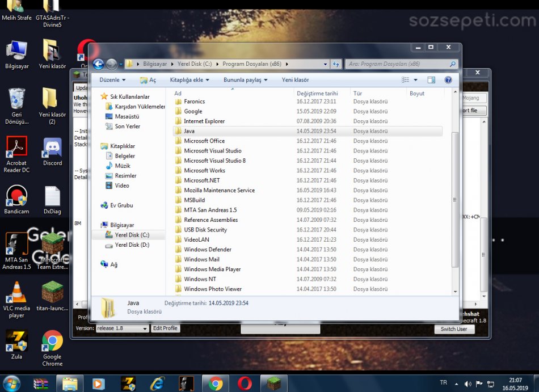Image resolution: width=539 pixels, height=392 pixels.
Task: Click the Forward arrow in Explorer
Action: tap(111, 64)
